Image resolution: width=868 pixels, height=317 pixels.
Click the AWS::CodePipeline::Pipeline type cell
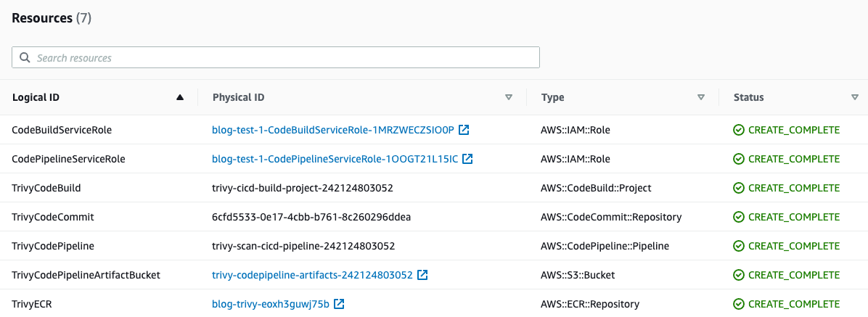pos(605,246)
